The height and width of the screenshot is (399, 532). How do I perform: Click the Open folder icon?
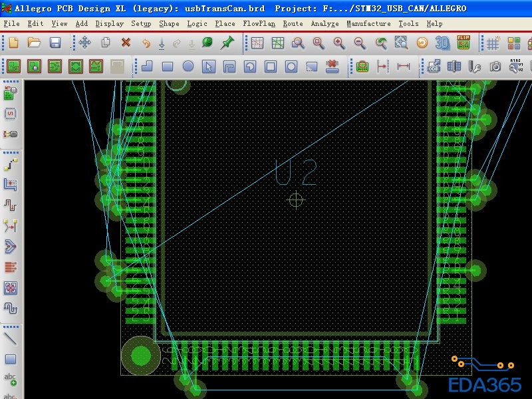(34, 43)
